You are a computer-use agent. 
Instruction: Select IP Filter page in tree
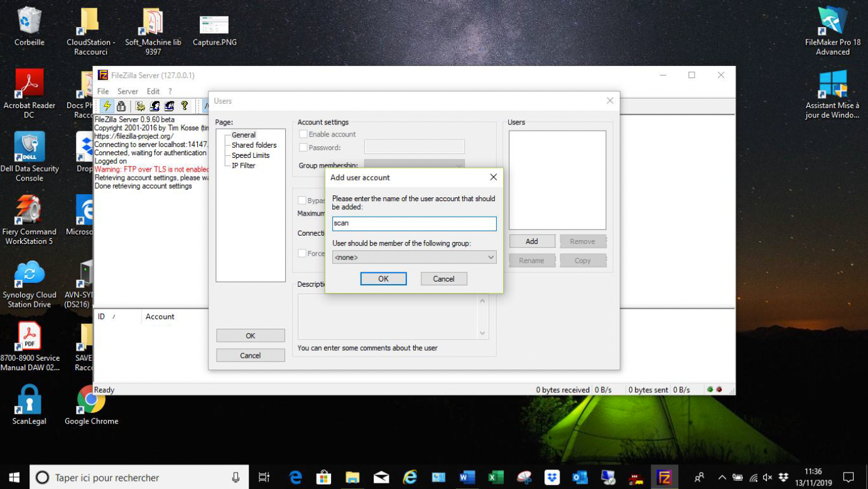coord(243,165)
